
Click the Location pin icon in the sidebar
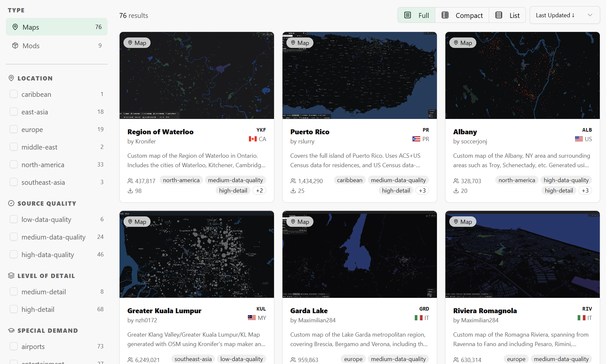(11, 78)
